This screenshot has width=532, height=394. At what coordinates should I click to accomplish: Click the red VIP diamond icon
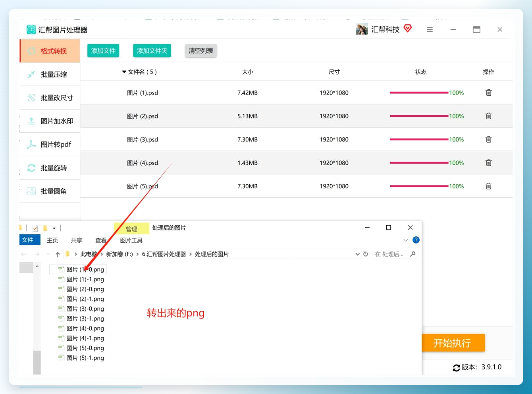408,29
